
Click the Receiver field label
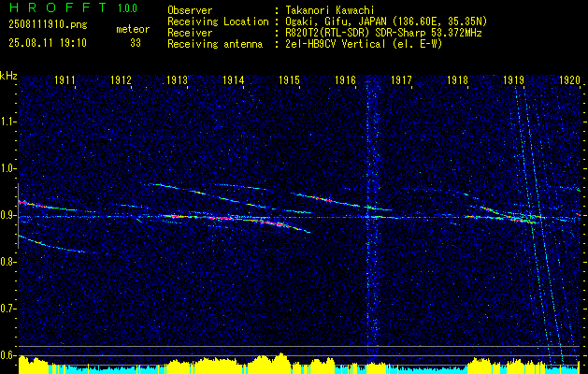point(190,33)
